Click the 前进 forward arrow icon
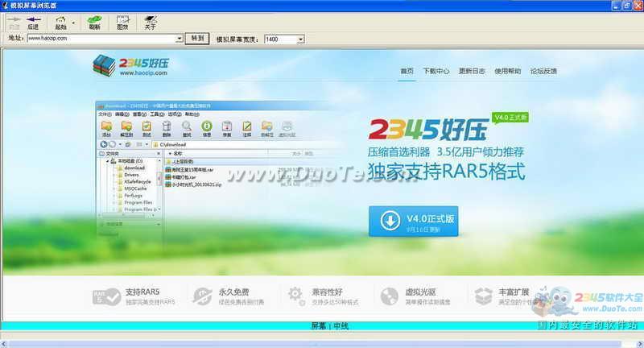644x348 pixels. click(14, 19)
